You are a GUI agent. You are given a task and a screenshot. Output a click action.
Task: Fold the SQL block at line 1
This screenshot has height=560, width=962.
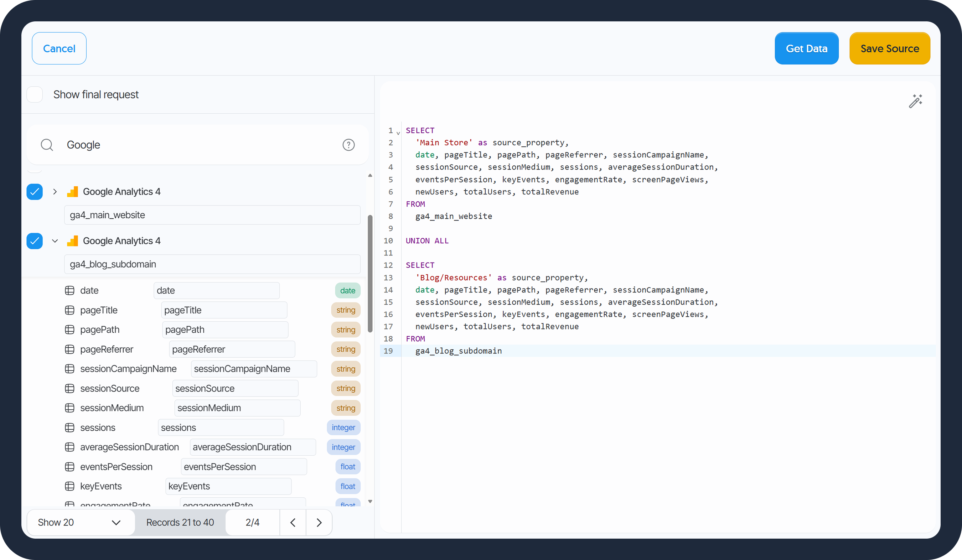[x=398, y=133]
